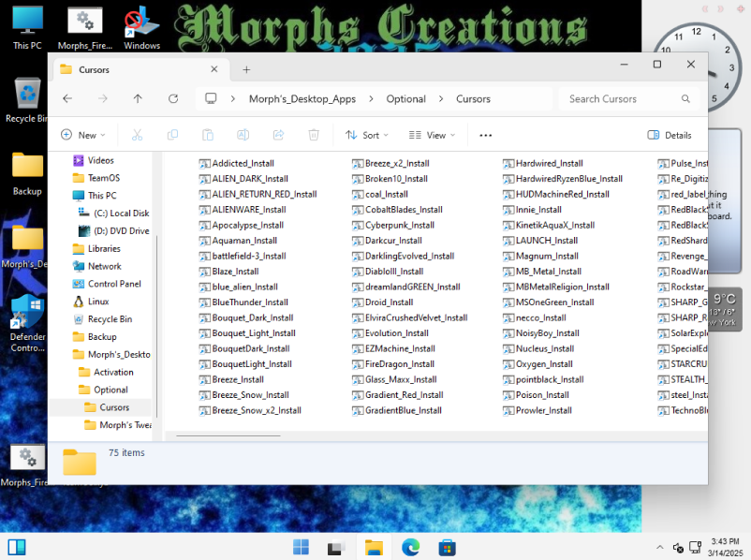Image resolution: width=751 pixels, height=560 pixels.
Task: Select ALIENWARE_Install in the file list
Action: click(243, 210)
